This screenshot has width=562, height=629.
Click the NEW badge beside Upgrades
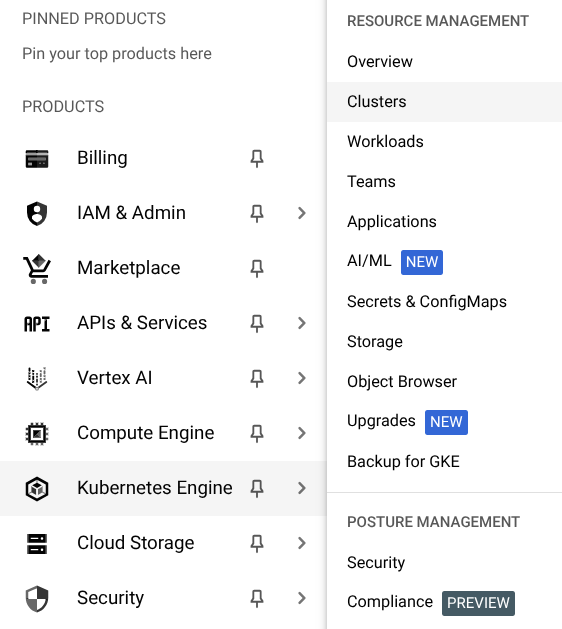click(x=446, y=422)
